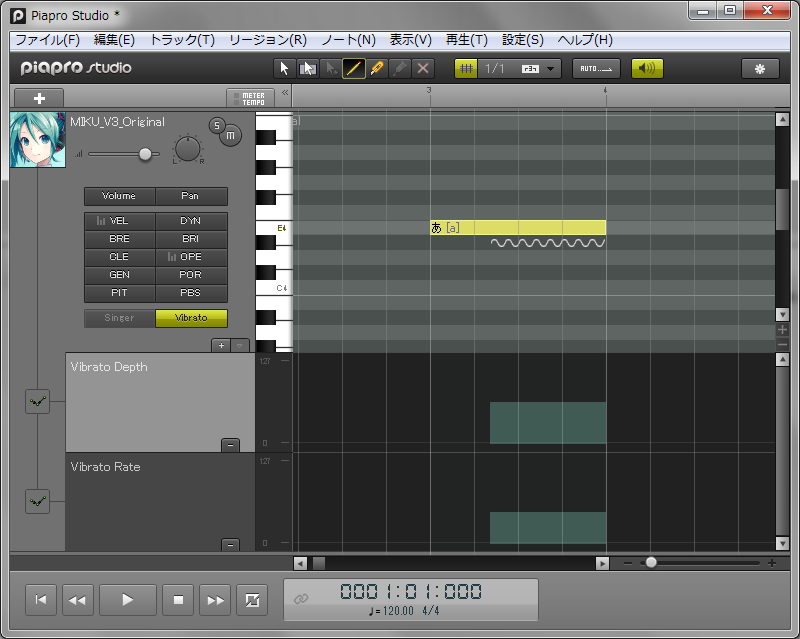Click the fast forward button
The height and width of the screenshot is (639, 800).
(x=215, y=600)
